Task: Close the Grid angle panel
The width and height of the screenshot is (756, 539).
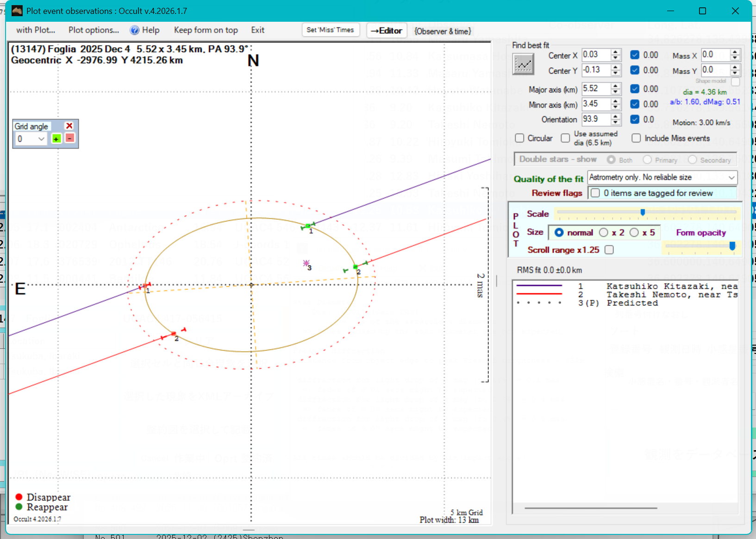Action: [x=69, y=126]
